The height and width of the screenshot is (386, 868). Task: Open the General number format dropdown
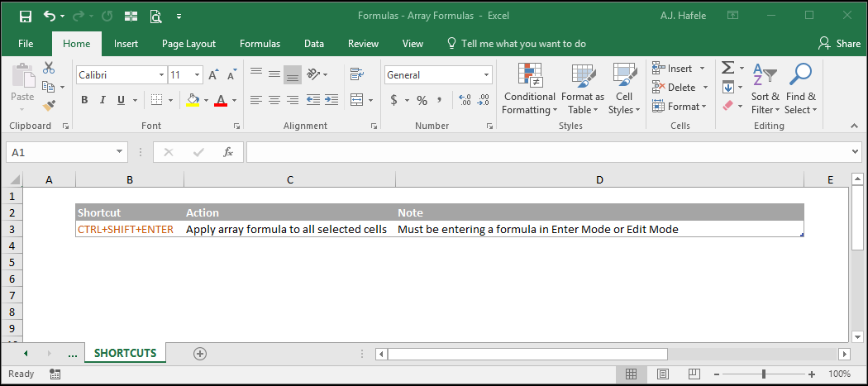pos(487,74)
